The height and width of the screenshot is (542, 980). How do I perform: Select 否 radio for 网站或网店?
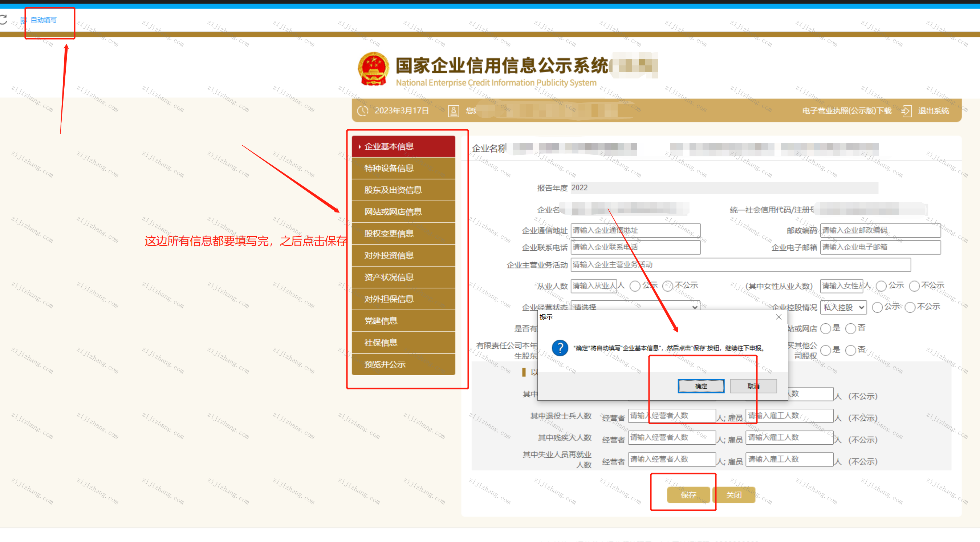[x=850, y=329]
